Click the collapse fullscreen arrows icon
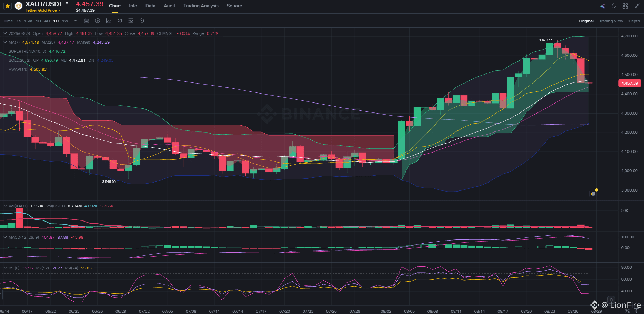This screenshot has height=314, width=644. click(x=637, y=6)
